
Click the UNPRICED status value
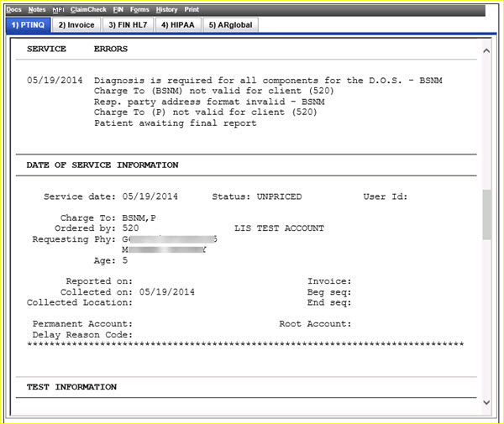point(279,196)
